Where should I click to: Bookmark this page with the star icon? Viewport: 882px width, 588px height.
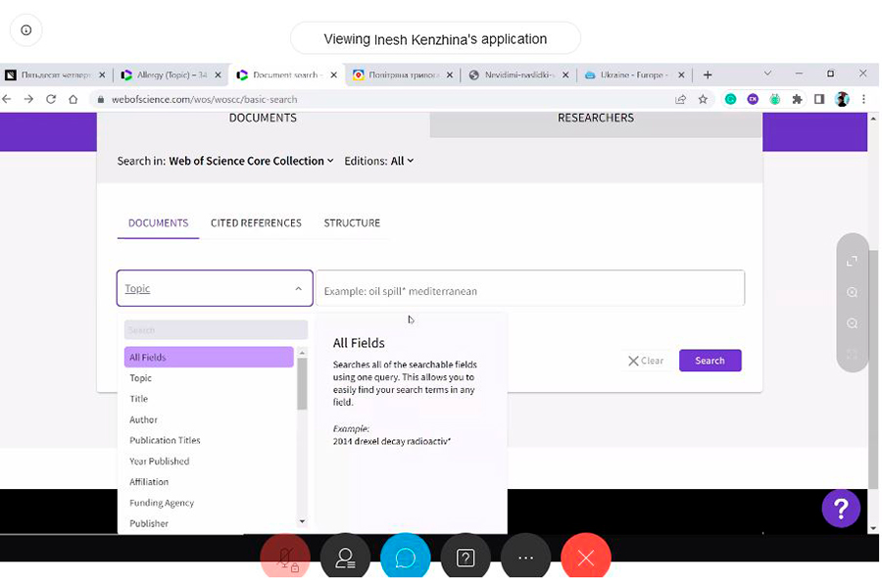(x=703, y=100)
